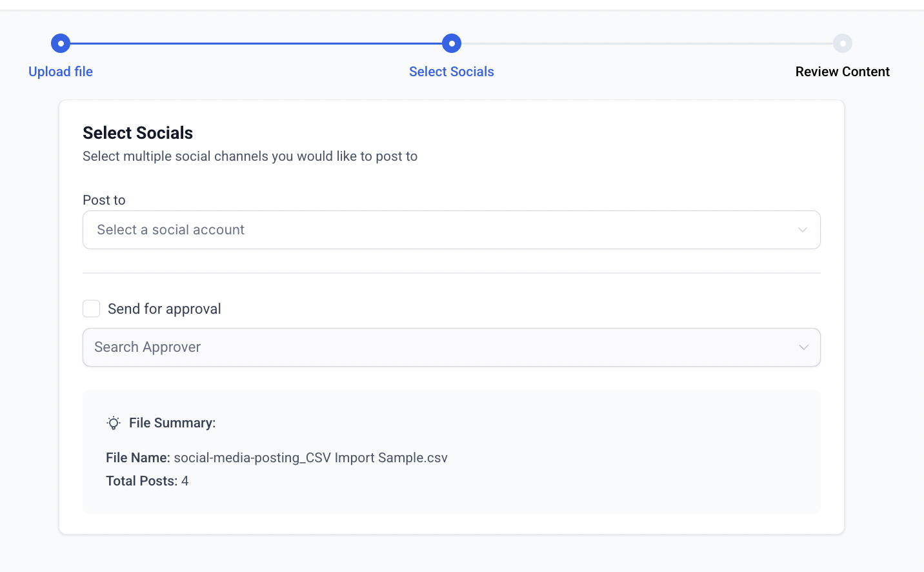Click the gray progress line before Review Content
Screen dimensions: 924x572
point(647,44)
